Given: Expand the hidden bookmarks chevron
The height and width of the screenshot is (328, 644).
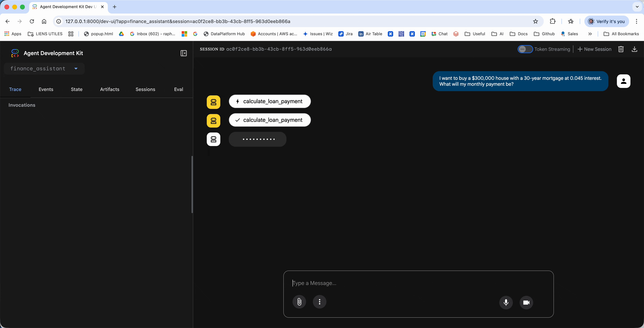Looking at the screenshot, I should (x=590, y=34).
